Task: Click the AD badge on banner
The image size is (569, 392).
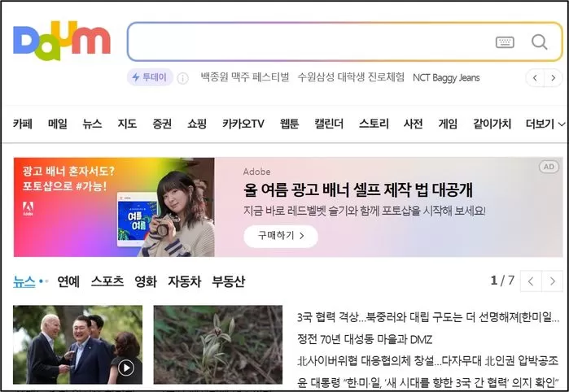Action: [x=549, y=167]
